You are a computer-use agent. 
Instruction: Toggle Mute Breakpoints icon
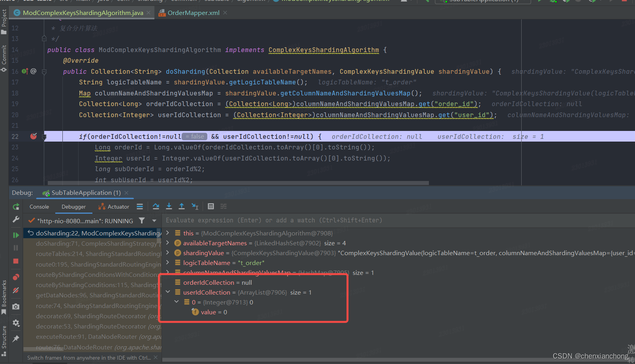[x=16, y=290]
